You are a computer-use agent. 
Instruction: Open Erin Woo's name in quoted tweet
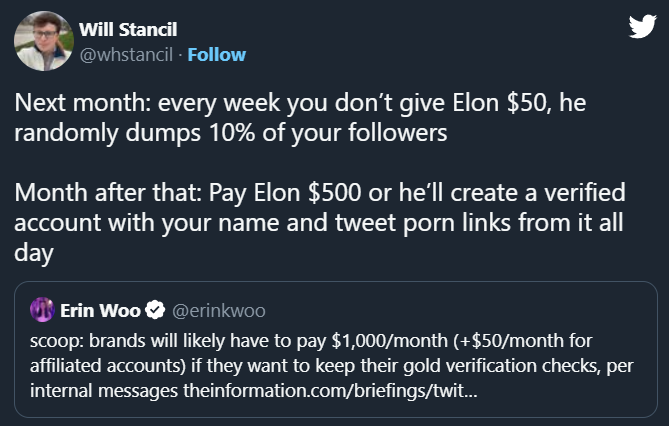[100, 308]
